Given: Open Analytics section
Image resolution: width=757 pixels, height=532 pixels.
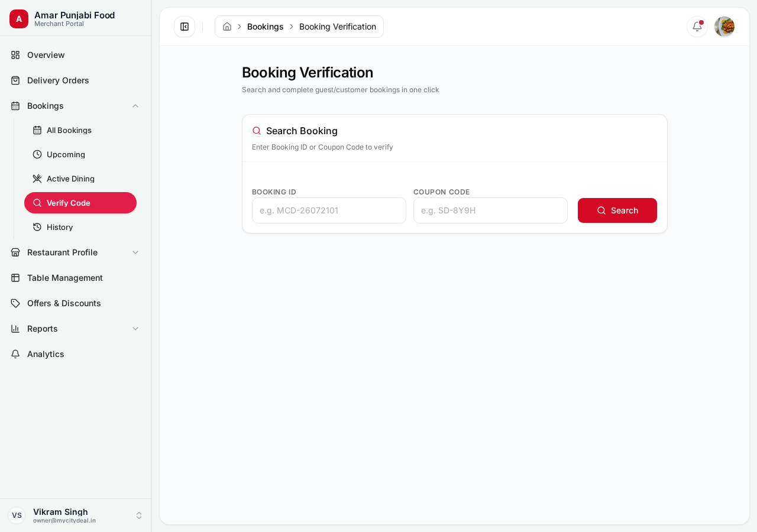Looking at the screenshot, I should [x=76, y=354].
